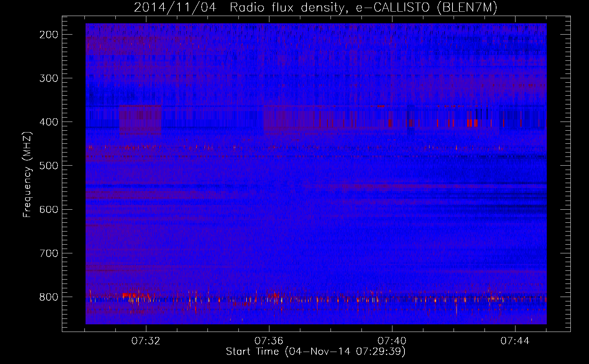This screenshot has width=589, height=364.
Task: Click the 07:40 time tick label
Action: click(392, 341)
